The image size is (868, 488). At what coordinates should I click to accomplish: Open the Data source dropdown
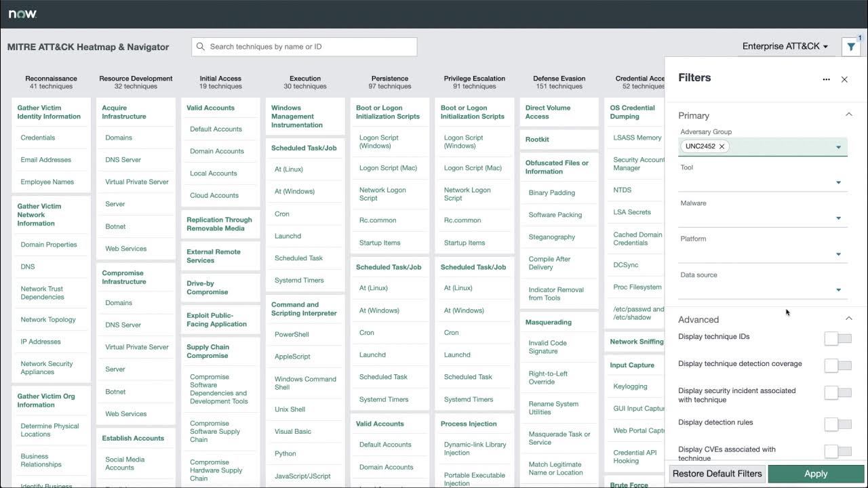(x=838, y=290)
